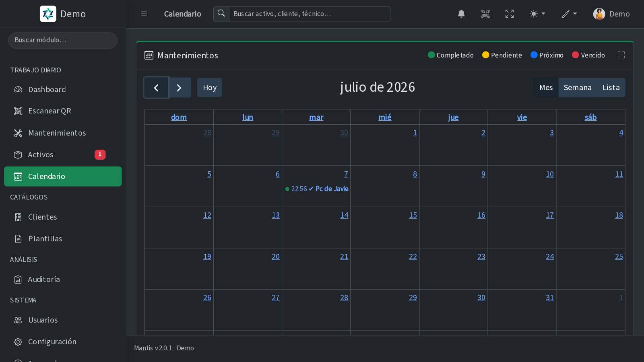Toggle the sidebar hamburger menu
The width and height of the screenshot is (644, 362).
click(144, 14)
